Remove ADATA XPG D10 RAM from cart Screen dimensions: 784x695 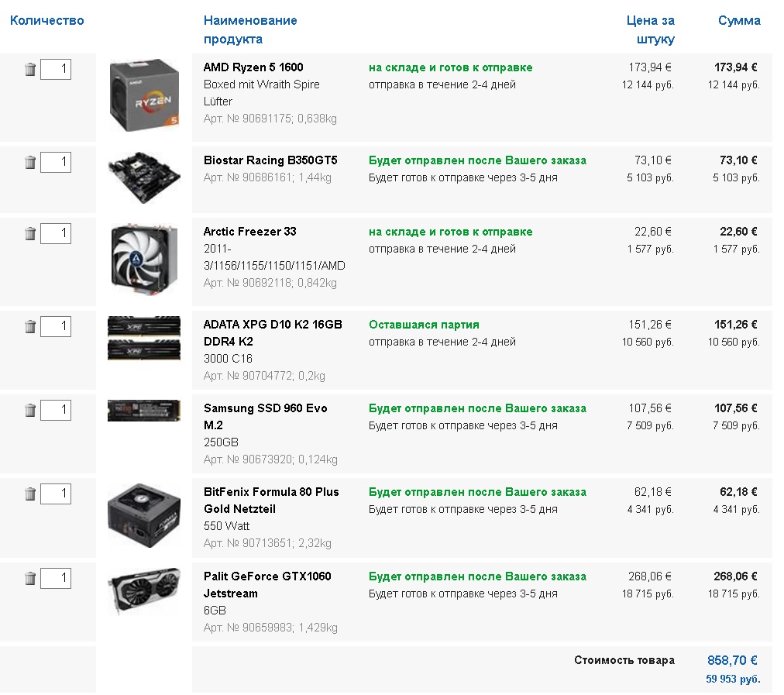pyautogui.click(x=30, y=326)
